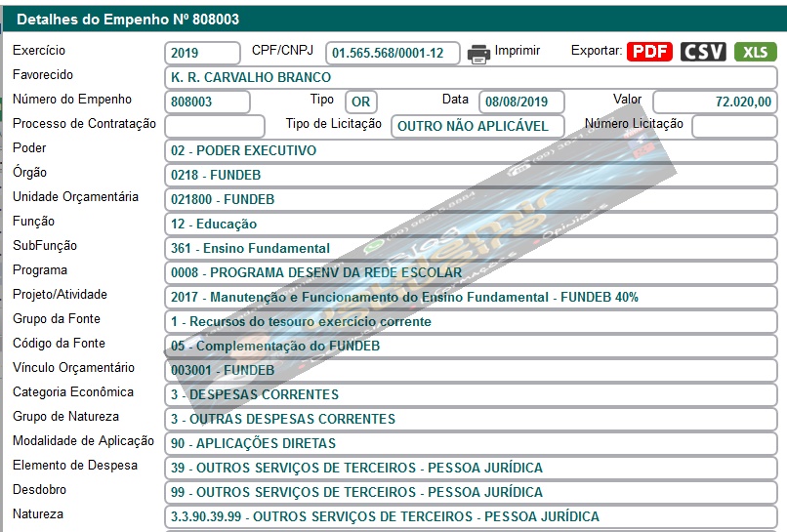This screenshot has width=787, height=532.
Task: Click the 'Elemento de Despesa' label
Action: coord(75,466)
